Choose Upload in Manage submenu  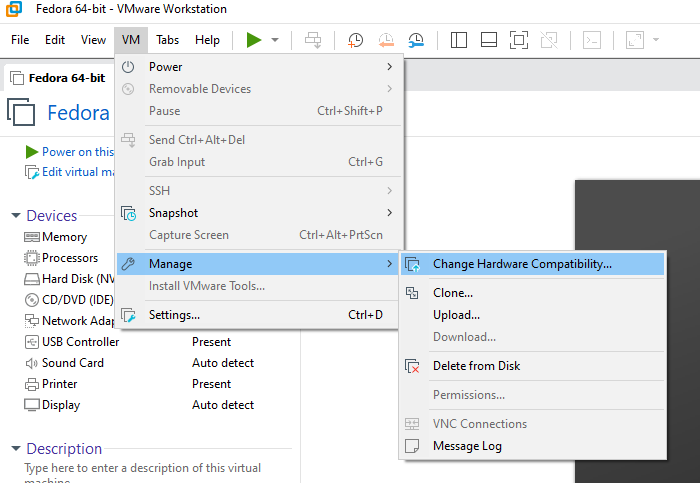[x=533, y=315]
